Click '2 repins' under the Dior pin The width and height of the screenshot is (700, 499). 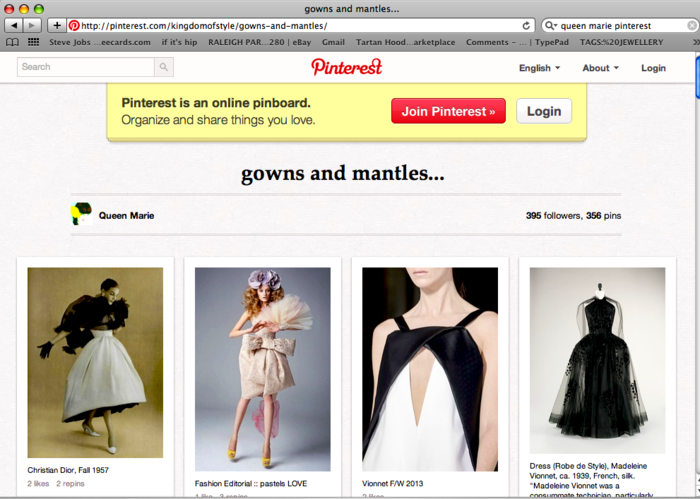click(70, 483)
